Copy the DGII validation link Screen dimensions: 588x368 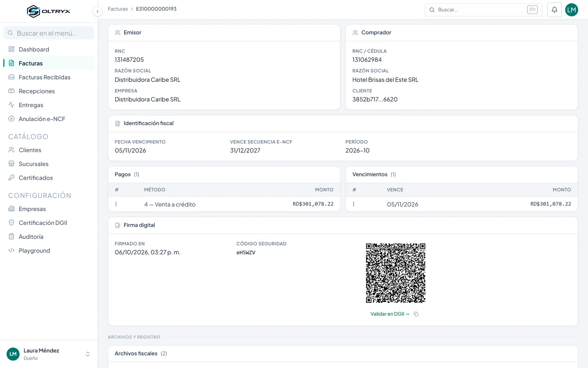(x=416, y=314)
